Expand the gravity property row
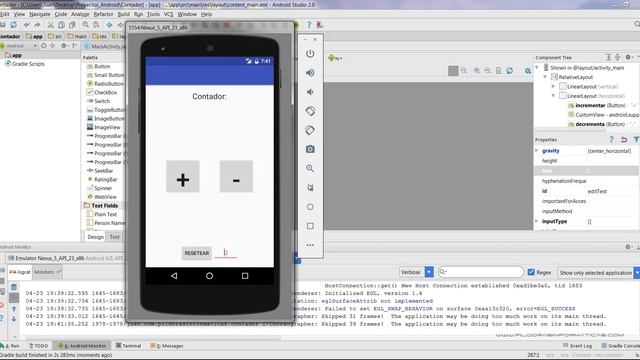 (537, 151)
